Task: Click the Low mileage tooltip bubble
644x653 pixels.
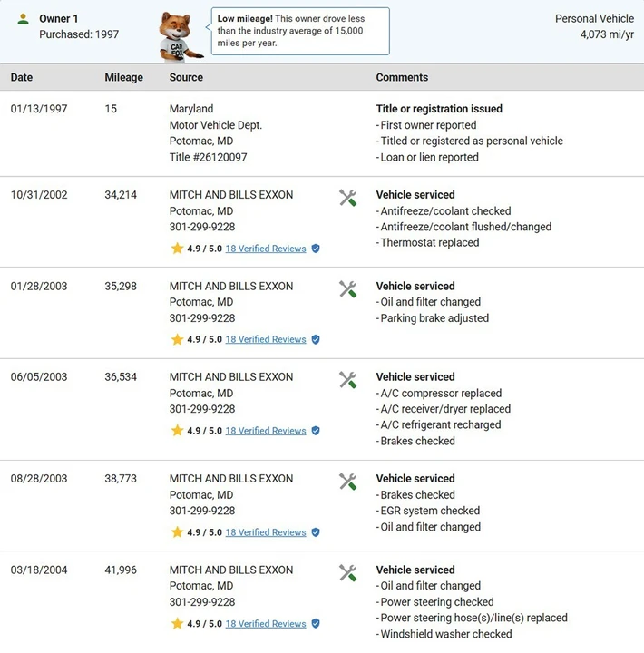Action: (x=300, y=31)
